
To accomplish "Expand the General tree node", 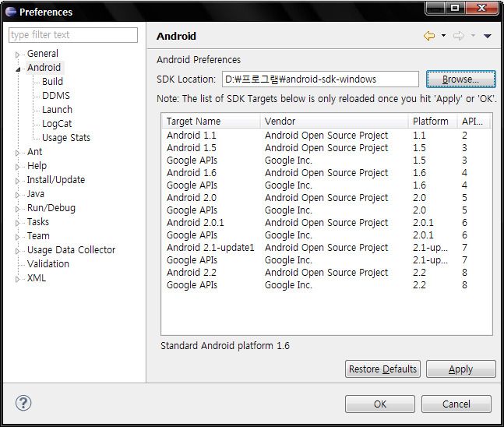I will [17, 55].
